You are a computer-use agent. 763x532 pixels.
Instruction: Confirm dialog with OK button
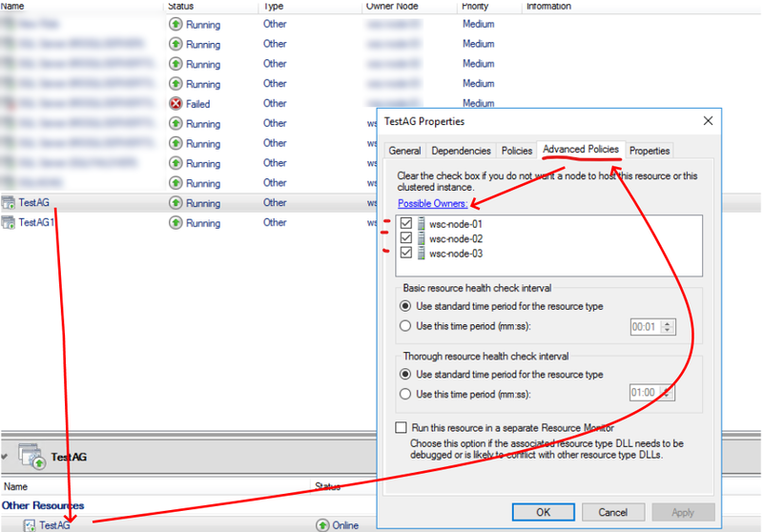coord(543,512)
